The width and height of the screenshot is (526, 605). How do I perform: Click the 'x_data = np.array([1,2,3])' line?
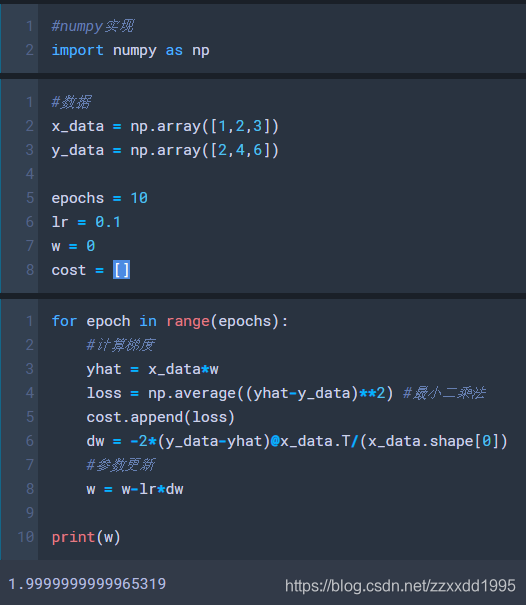point(165,126)
